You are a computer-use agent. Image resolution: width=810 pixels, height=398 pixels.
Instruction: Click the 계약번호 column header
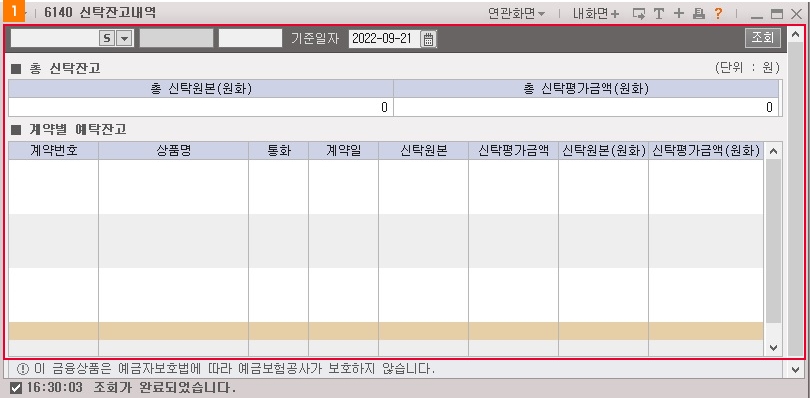(x=54, y=150)
